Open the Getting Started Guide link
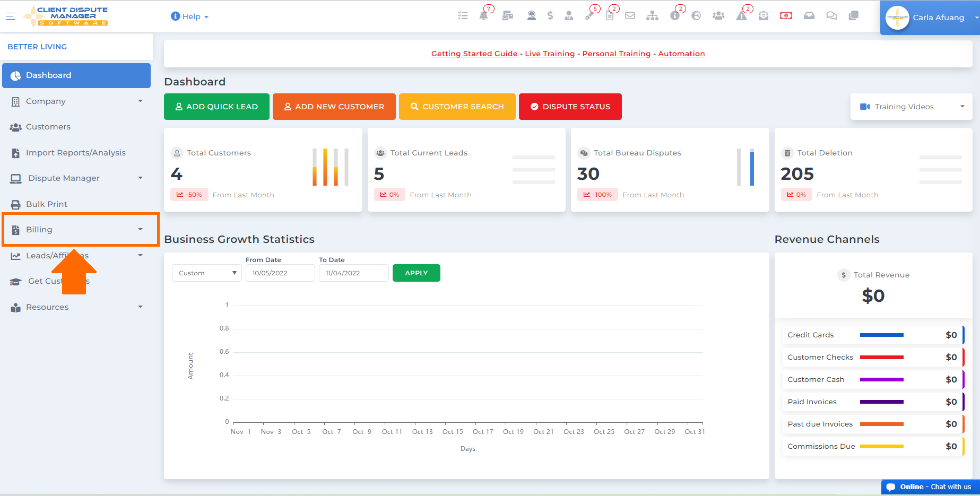The height and width of the screenshot is (496, 980). coord(474,54)
